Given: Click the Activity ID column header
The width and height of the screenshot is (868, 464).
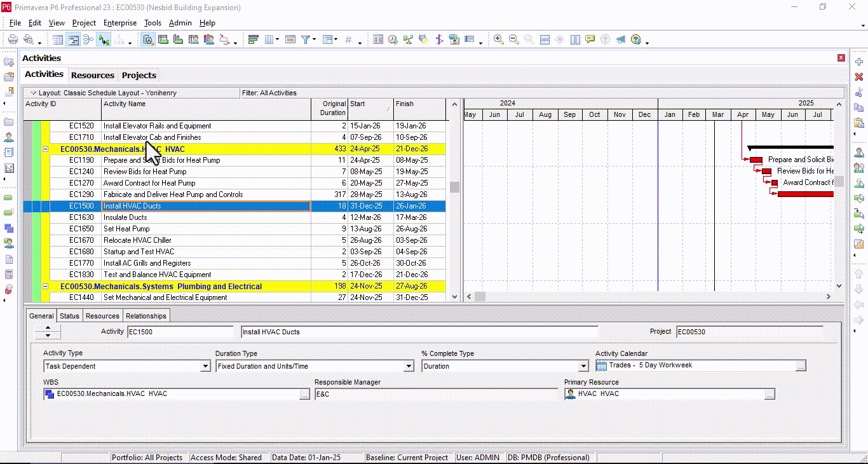Looking at the screenshot, I should pos(62,109).
